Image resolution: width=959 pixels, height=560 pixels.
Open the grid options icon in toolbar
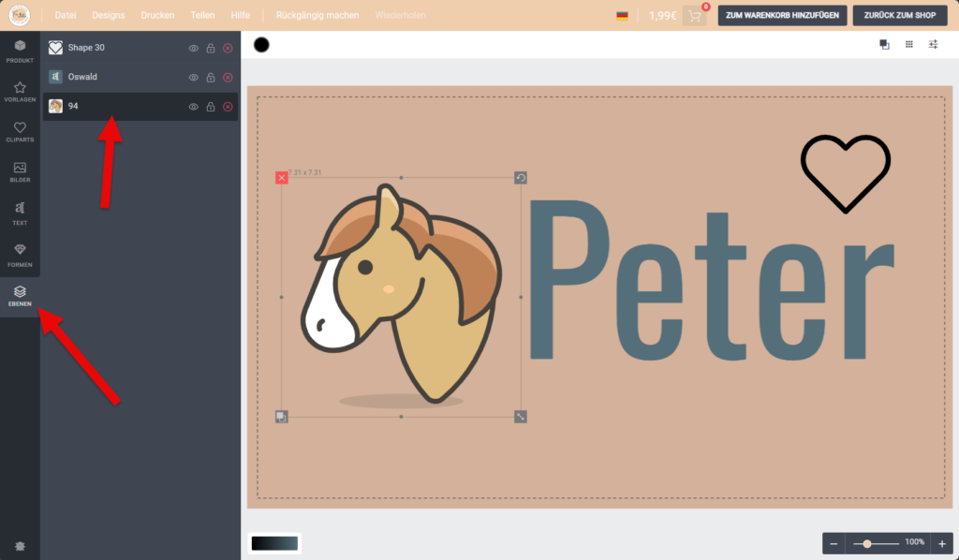tap(908, 44)
